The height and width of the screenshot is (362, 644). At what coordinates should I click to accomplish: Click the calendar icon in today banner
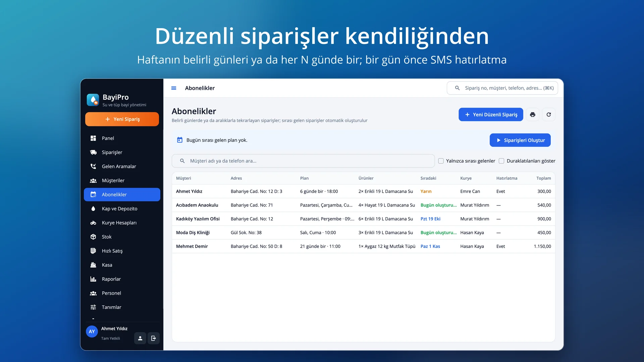pyautogui.click(x=180, y=140)
